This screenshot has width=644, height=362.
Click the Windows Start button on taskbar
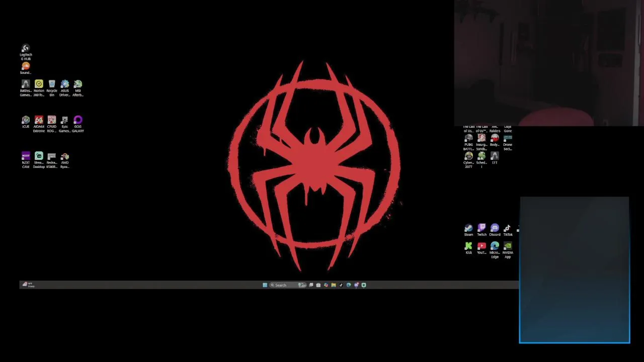pyautogui.click(x=265, y=285)
